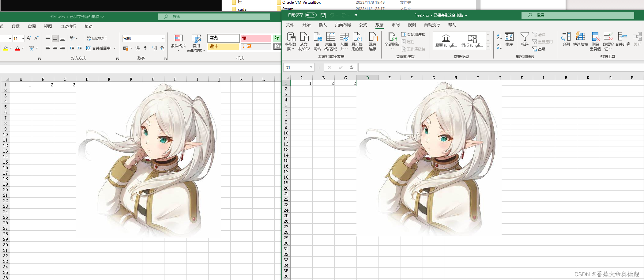Open the Name Box D1 dropdown
The width and height of the screenshot is (644, 280).
click(x=311, y=67)
